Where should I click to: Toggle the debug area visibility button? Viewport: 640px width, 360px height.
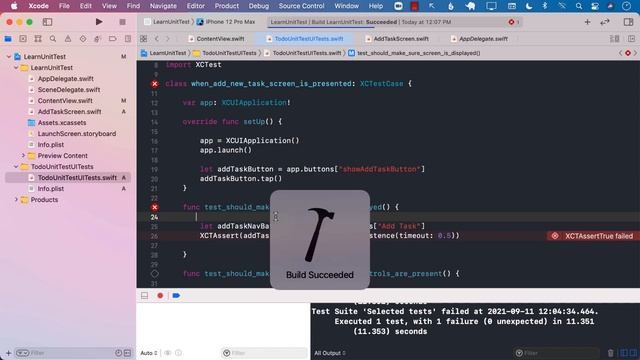point(144,296)
